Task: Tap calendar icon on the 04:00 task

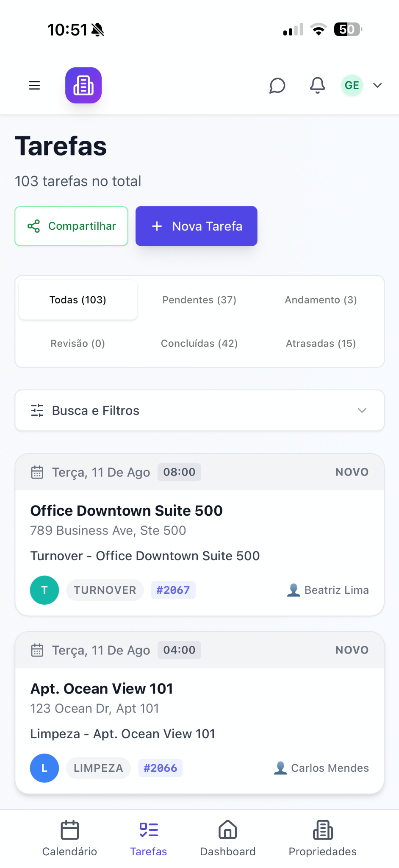Action: [x=37, y=650]
